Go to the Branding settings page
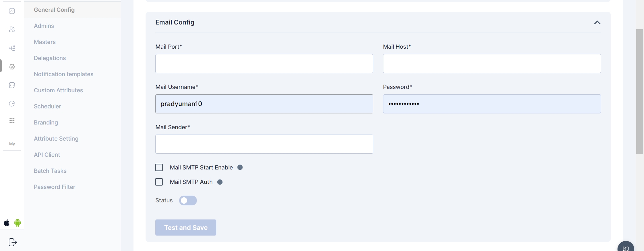The height and width of the screenshot is (251, 644). pos(46,122)
